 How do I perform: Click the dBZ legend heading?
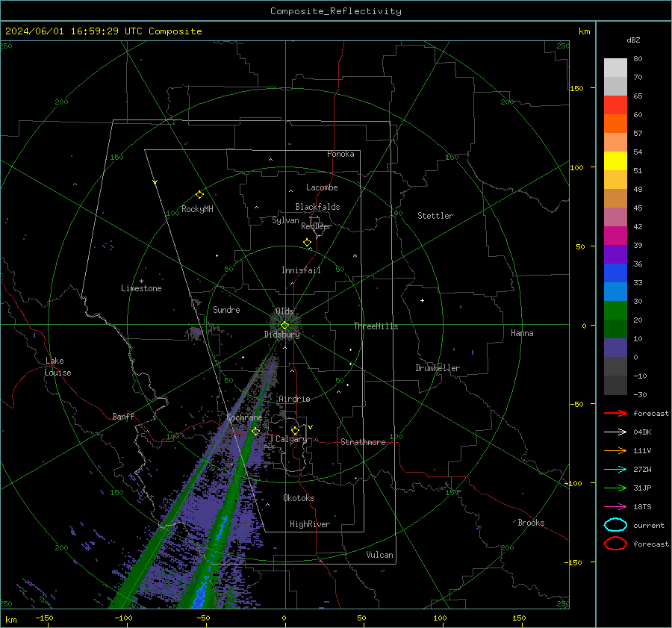633,40
